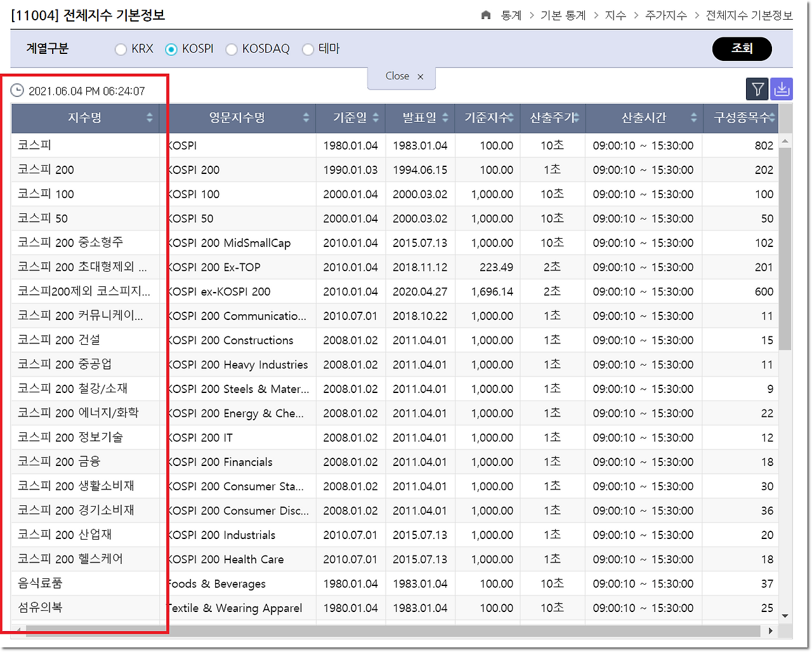Click the clock icon beside timestamp

point(17,91)
